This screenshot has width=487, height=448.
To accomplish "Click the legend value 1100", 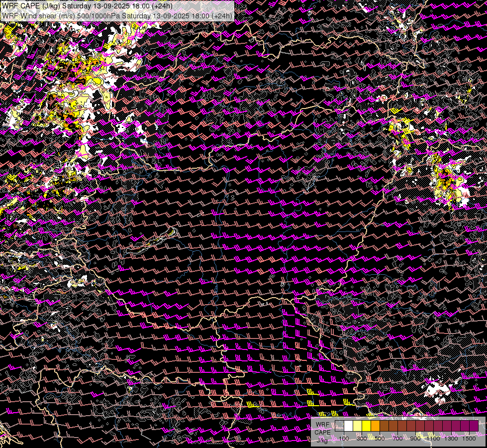I will (433, 439).
